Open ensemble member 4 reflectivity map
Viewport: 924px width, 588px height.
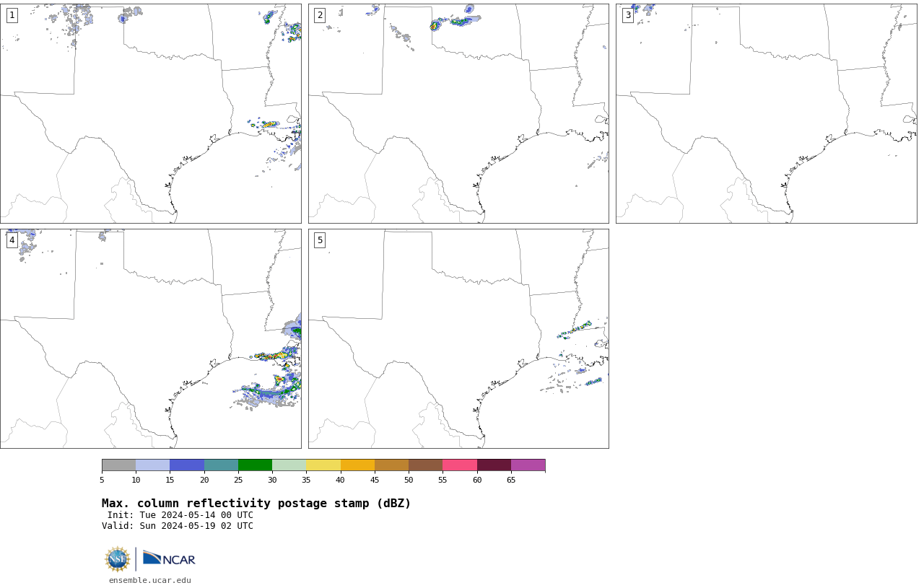(x=150, y=338)
